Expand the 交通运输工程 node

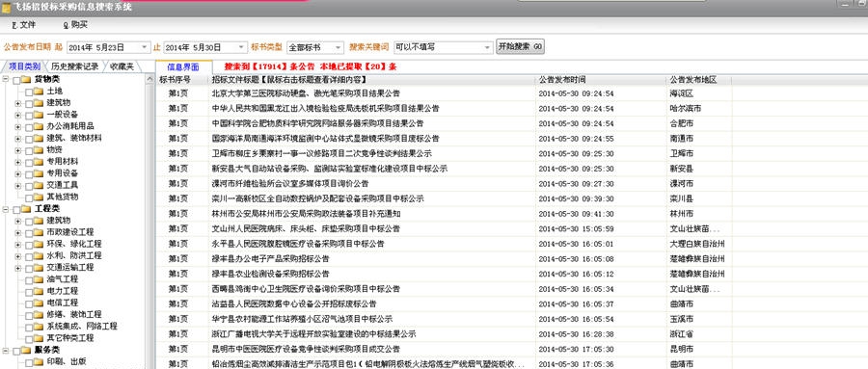pyautogui.click(x=18, y=268)
